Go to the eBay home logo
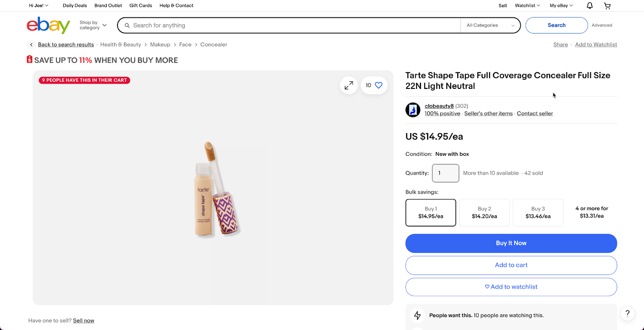Image resolution: width=644 pixels, height=330 pixels. [48, 25]
